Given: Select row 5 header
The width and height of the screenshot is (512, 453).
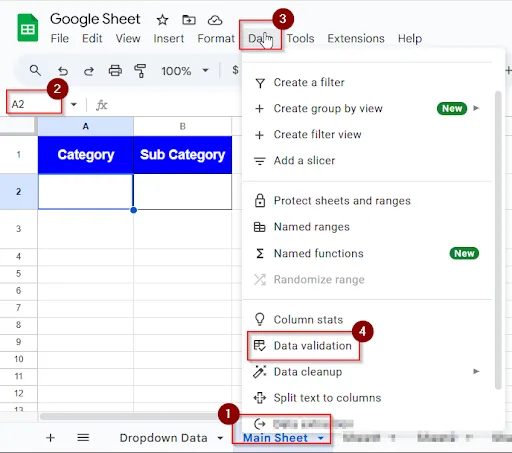Looking at the screenshot, I should 19,274.
